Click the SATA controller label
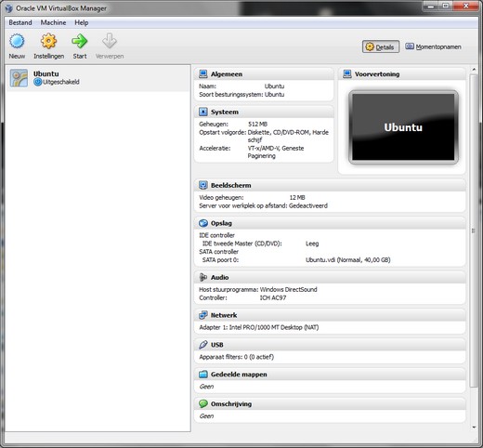 [218, 252]
